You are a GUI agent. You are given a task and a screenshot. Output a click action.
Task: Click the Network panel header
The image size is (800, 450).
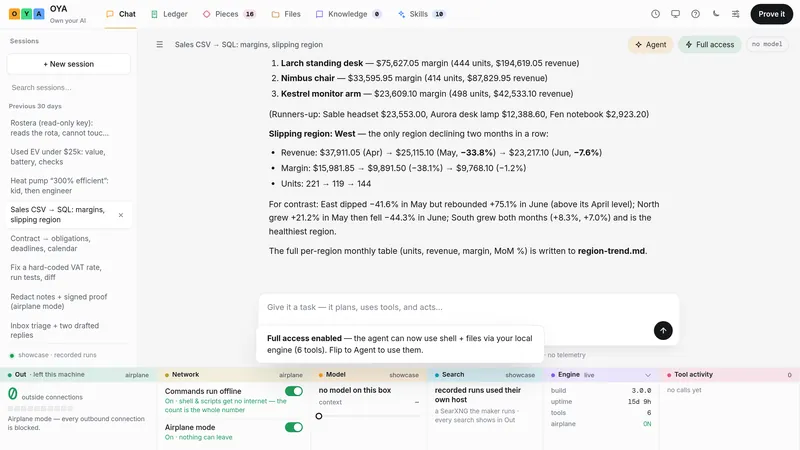(234, 374)
